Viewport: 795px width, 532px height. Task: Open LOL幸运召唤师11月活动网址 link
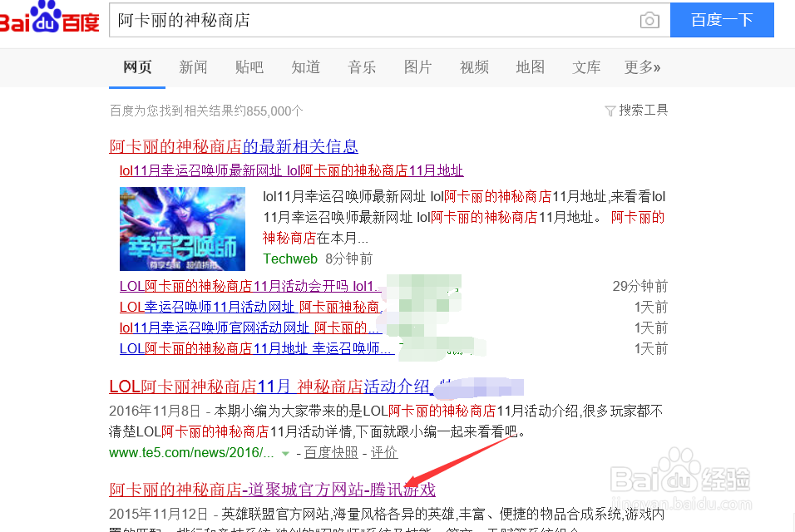(251, 307)
